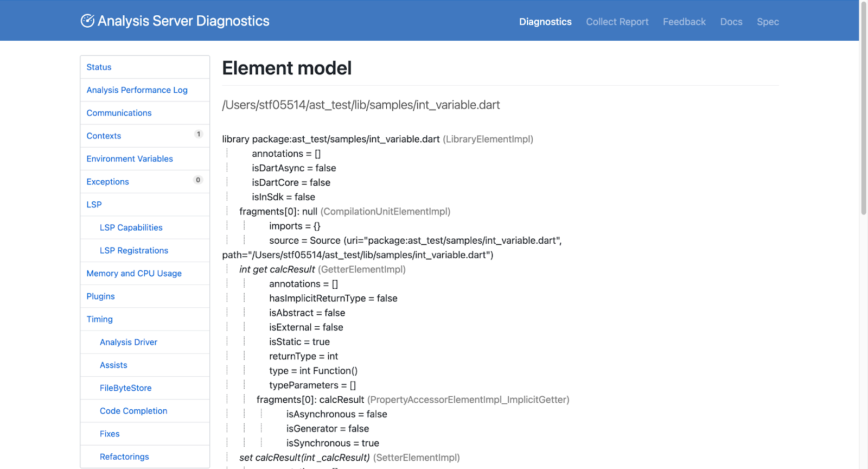Image resolution: width=868 pixels, height=469 pixels.
Task: Open LSP Registrations subpage
Action: click(133, 251)
